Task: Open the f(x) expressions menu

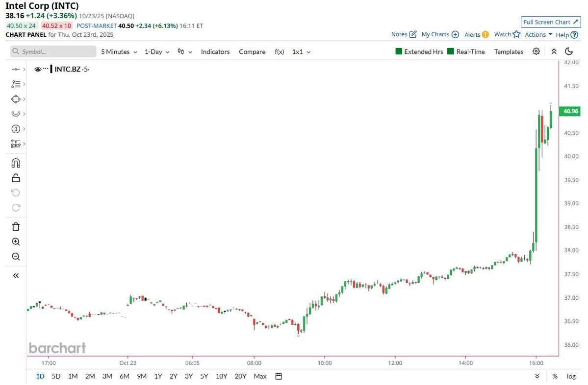Action: click(280, 52)
